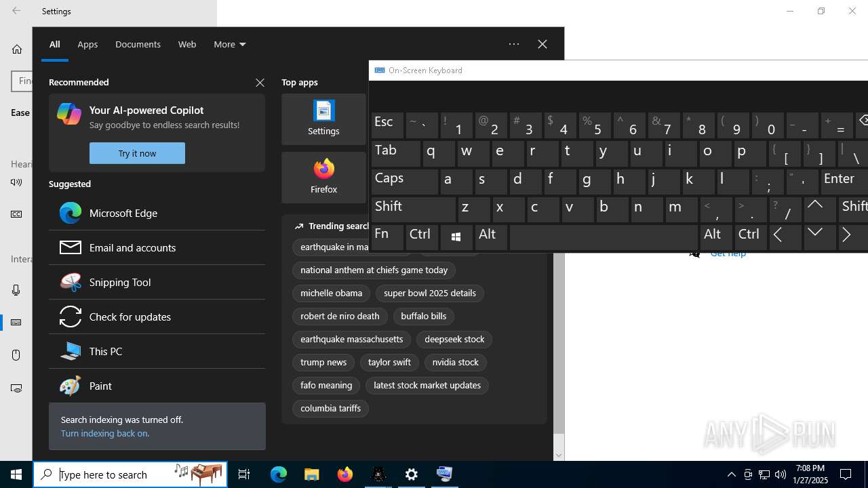Click the down arrow key on keyboard
868x488 pixels.
click(x=819, y=237)
